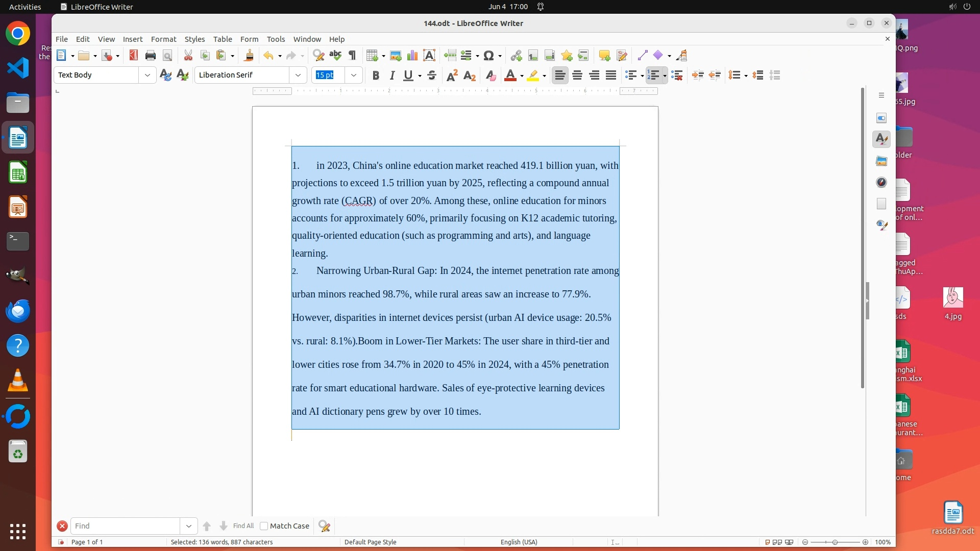Expand the Text Body paragraph style dropdown

point(148,75)
